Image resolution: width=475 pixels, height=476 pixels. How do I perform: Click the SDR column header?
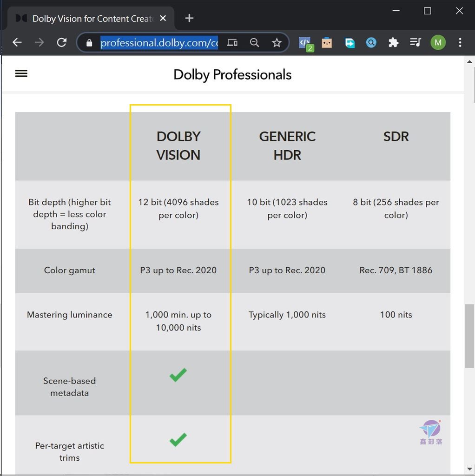396,137
